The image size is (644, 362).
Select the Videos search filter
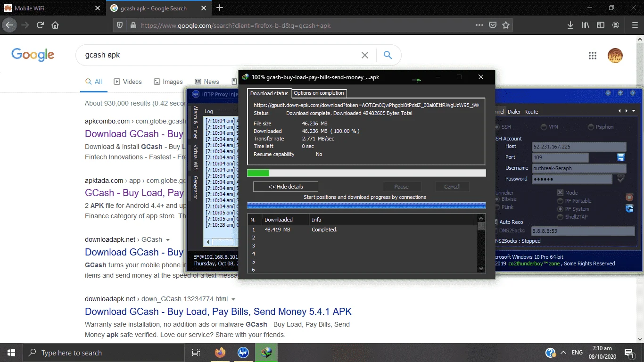coord(128,82)
